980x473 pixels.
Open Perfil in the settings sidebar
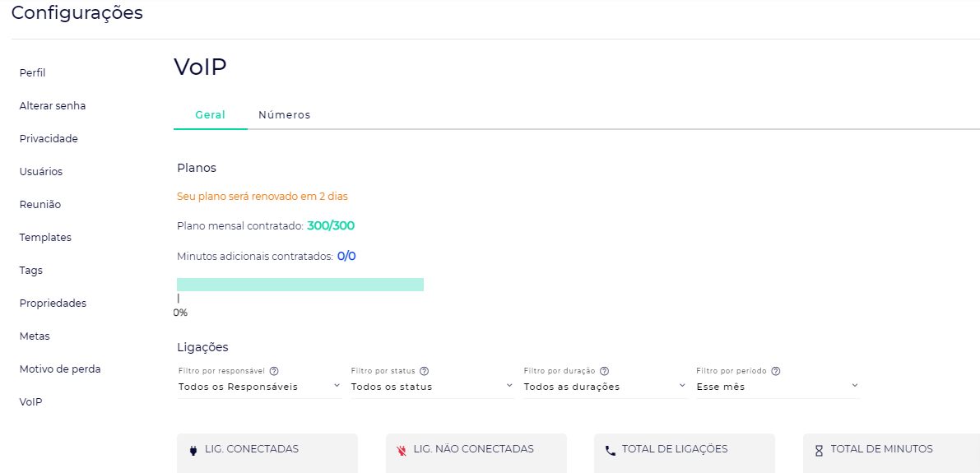33,73
